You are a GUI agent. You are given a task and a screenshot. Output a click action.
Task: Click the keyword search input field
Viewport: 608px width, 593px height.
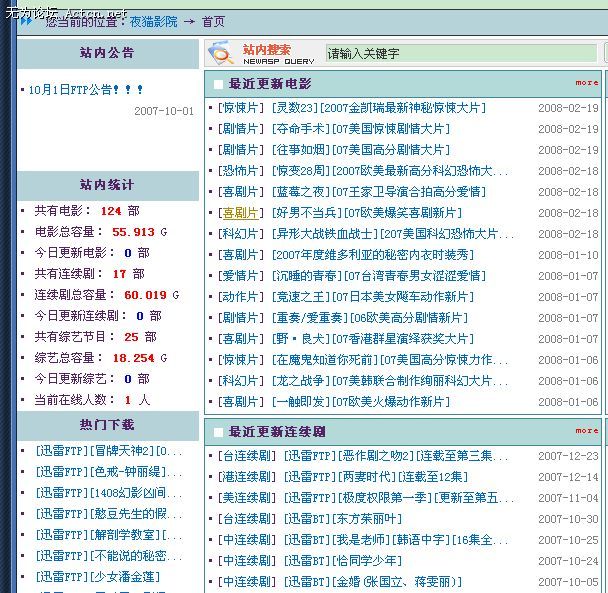[x=461, y=53]
